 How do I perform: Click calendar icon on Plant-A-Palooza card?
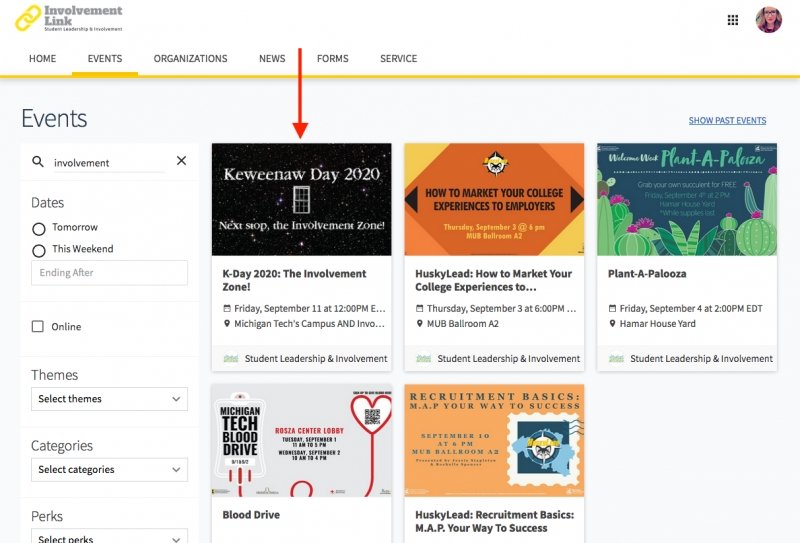coord(612,308)
